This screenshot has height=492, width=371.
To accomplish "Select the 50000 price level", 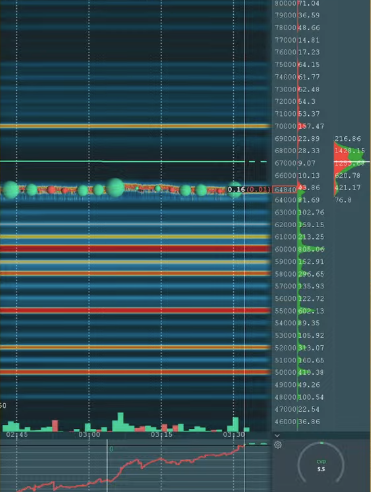I will click(x=285, y=372).
